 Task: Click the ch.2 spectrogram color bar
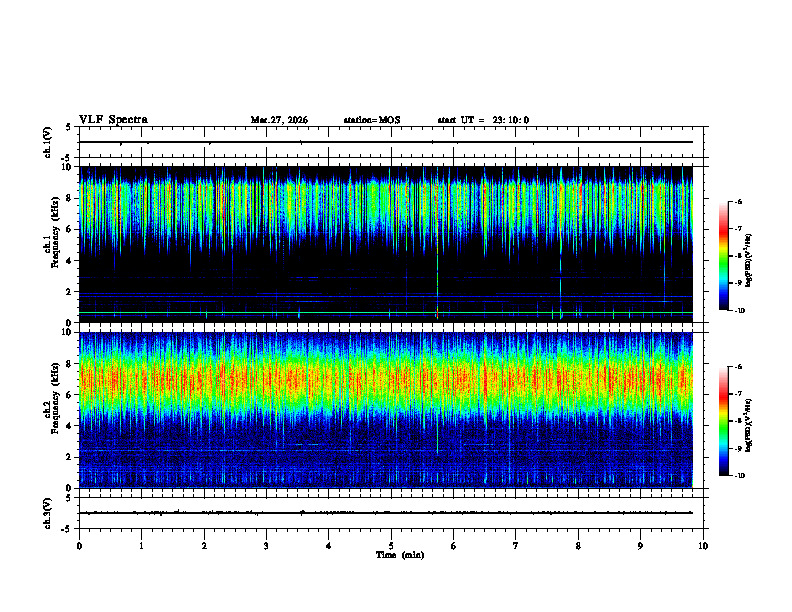(723, 421)
